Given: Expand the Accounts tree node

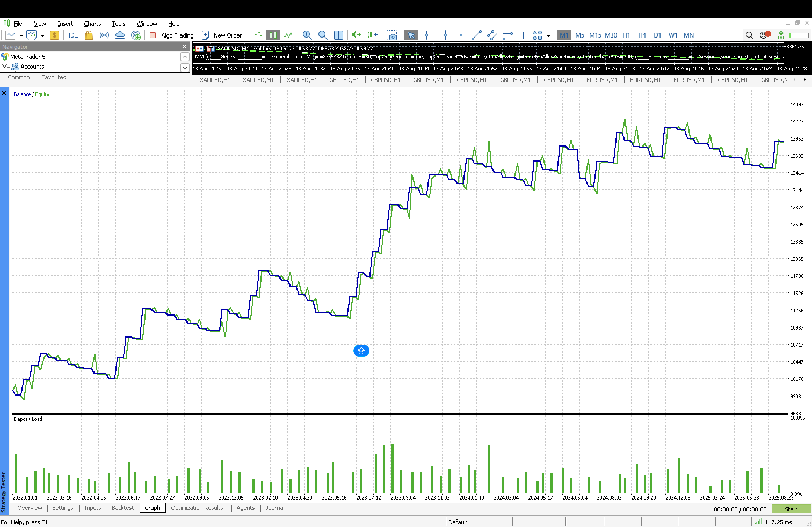Looking at the screenshot, I should pyautogui.click(x=5, y=67).
